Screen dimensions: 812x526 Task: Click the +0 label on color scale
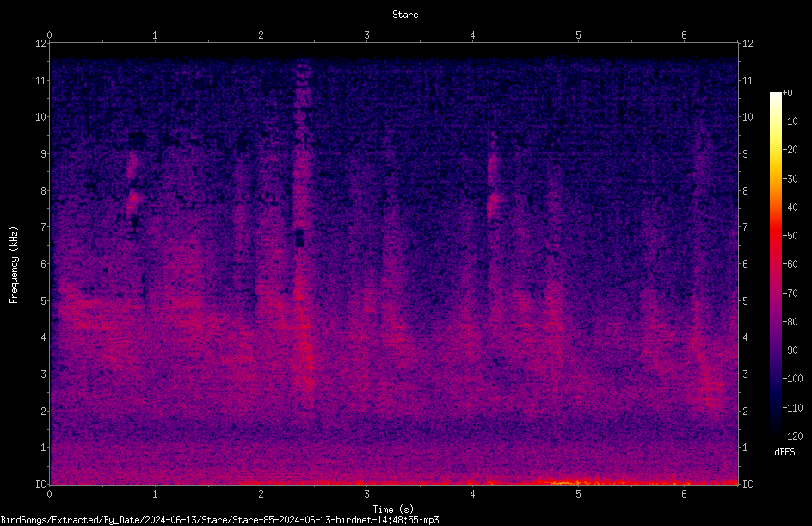(x=787, y=93)
